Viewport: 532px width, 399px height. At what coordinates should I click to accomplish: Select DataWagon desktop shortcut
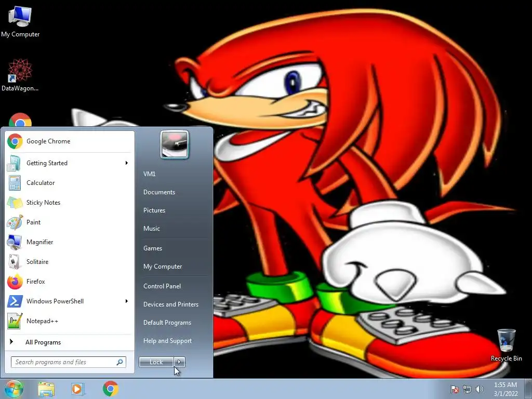20,75
